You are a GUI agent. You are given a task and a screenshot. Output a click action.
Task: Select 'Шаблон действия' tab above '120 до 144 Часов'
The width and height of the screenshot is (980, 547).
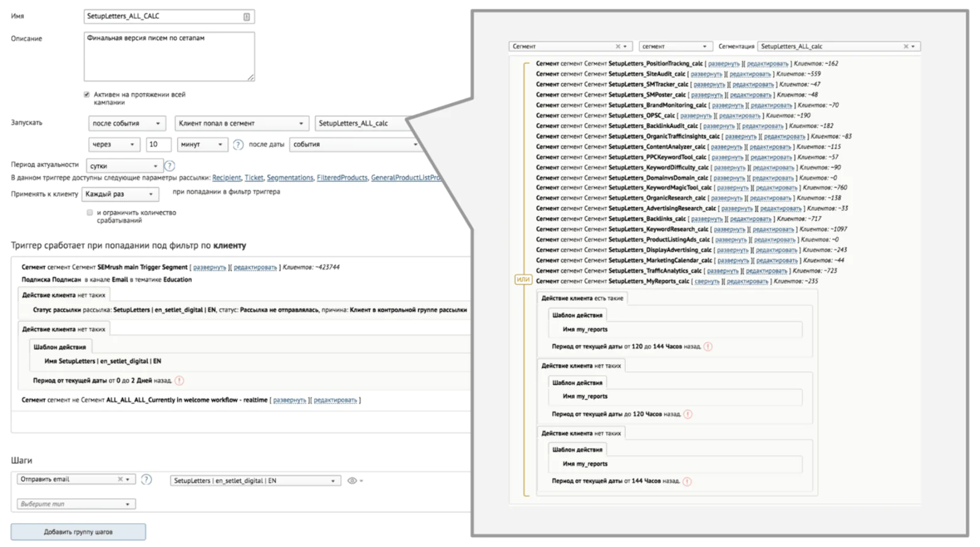(577, 315)
